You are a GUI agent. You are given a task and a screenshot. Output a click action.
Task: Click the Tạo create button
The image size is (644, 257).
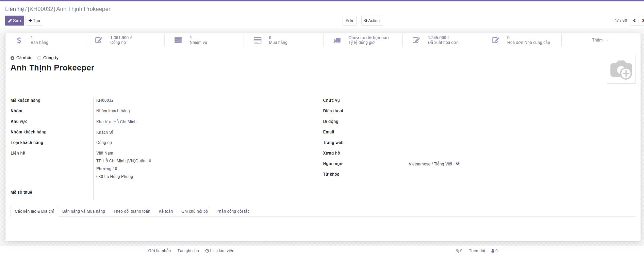pos(34,21)
